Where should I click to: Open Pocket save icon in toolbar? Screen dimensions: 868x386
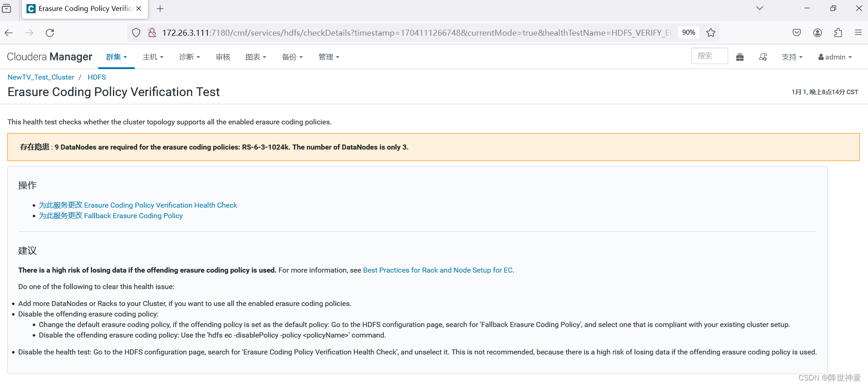point(797,32)
